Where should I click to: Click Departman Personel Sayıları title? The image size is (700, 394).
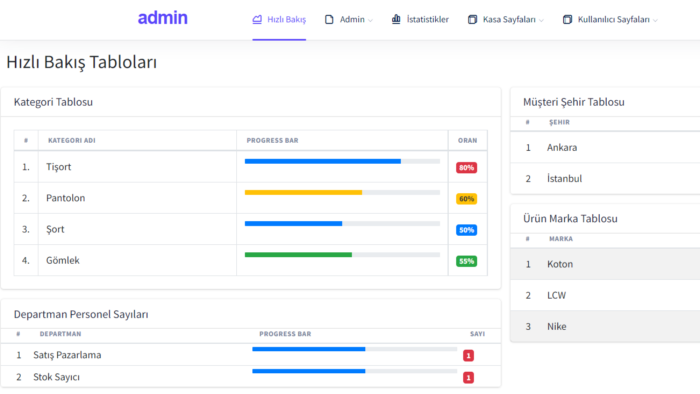(81, 314)
